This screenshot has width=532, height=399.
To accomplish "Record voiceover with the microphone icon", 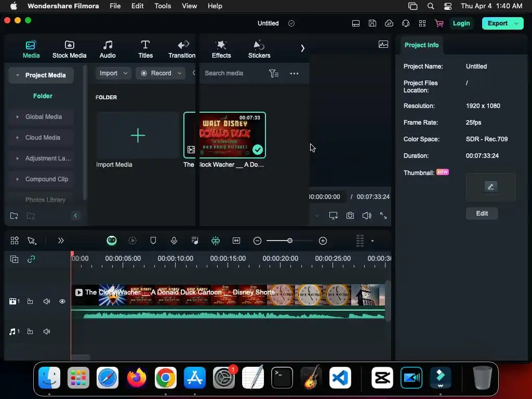I will 174,241.
